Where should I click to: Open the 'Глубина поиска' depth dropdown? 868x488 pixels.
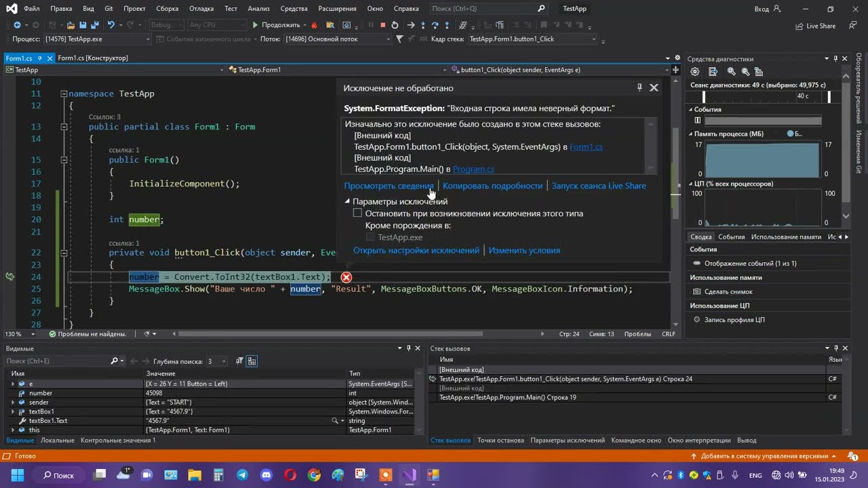tap(217, 361)
